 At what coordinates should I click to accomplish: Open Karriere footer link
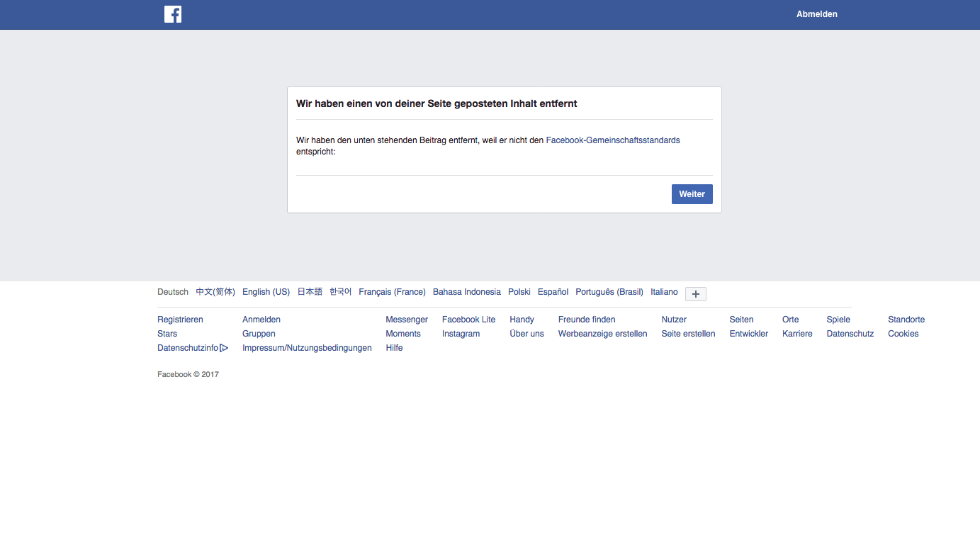click(x=797, y=334)
